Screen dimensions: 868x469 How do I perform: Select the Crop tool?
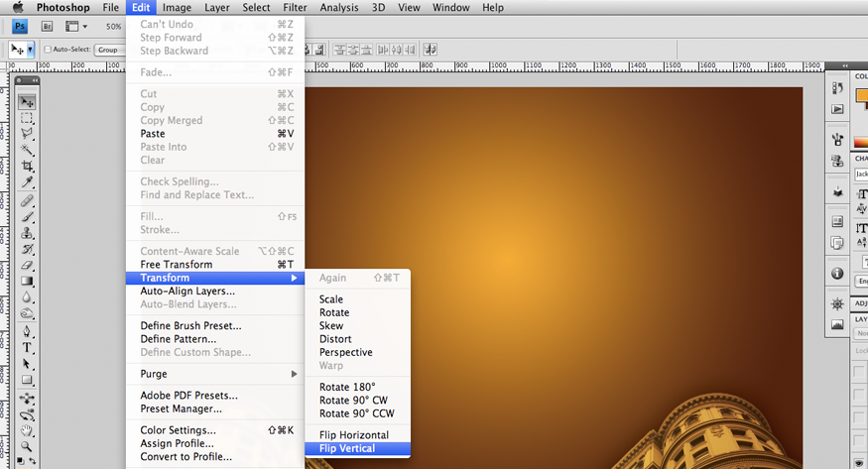click(x=27, y=166)
